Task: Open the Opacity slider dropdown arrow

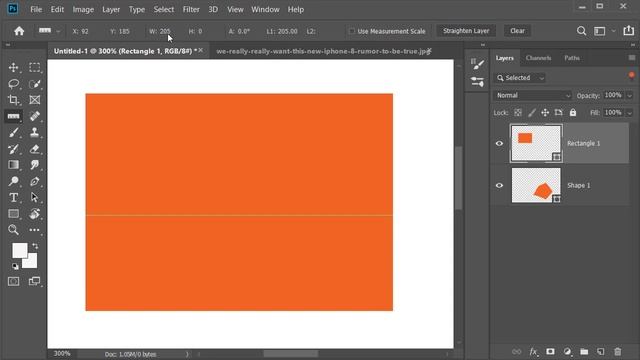Action: click(x=629, y=96)
